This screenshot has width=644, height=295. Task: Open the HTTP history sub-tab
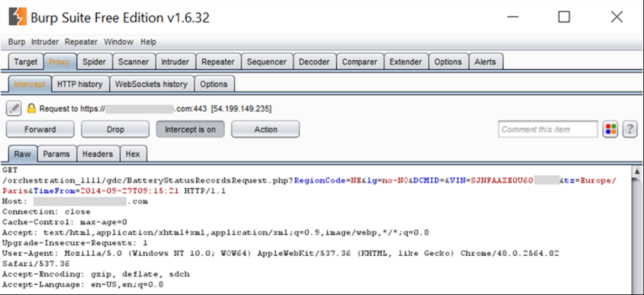tap(80, 84)
